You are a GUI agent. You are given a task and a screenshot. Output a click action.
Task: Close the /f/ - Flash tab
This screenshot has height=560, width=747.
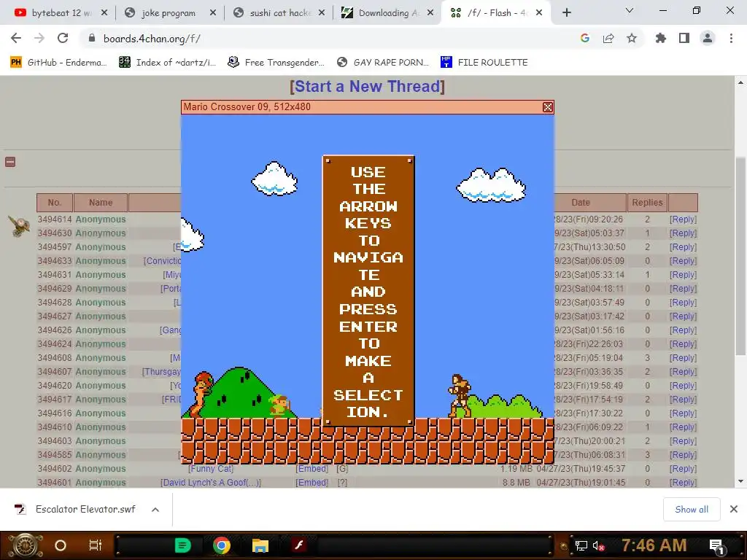pos(539,13)
